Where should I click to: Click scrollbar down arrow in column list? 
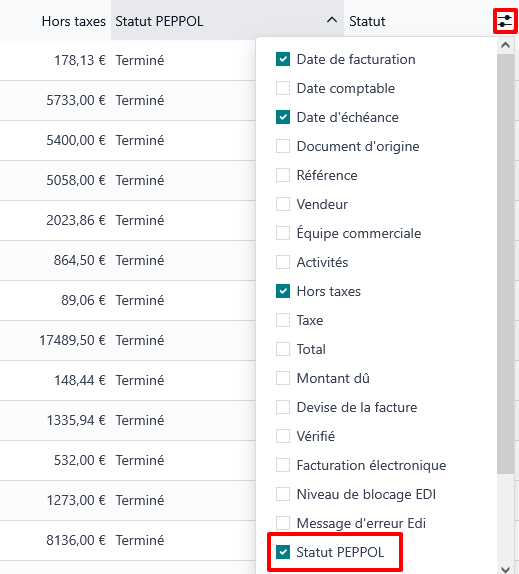tap(505, 569)
